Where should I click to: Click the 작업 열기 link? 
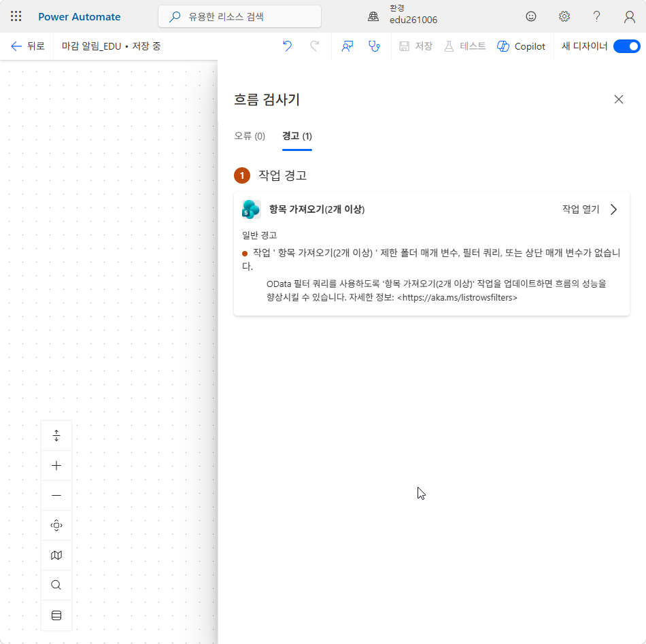(x=581, y=209)
